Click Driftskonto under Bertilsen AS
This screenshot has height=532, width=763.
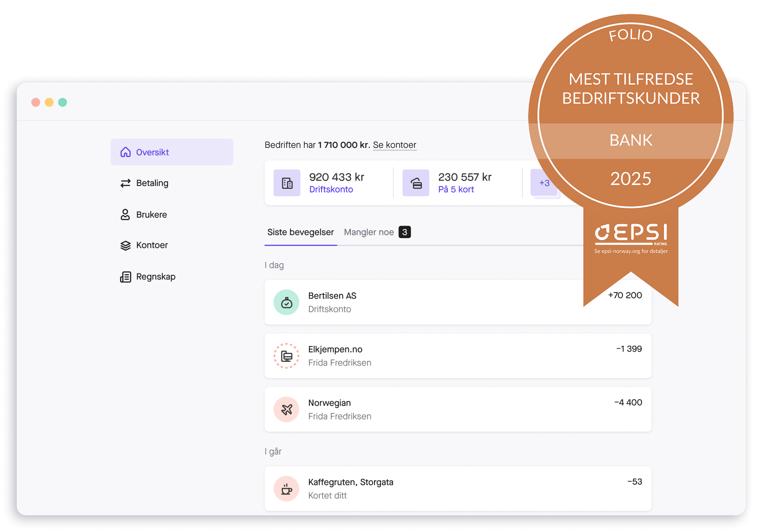329,309
